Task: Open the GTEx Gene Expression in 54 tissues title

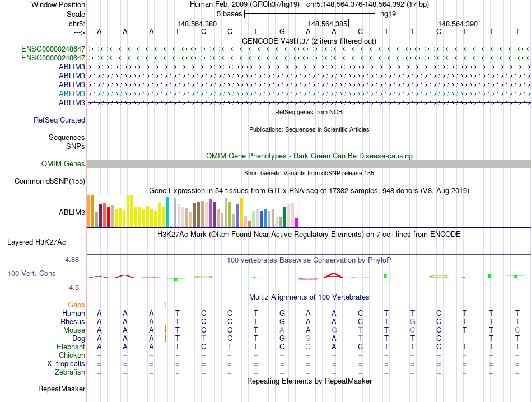Action: 309,191
